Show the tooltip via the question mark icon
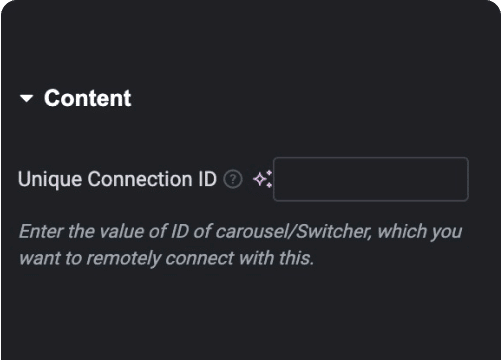Image resolution: width=501 pixels, height=360 pixels. [233, 179]
